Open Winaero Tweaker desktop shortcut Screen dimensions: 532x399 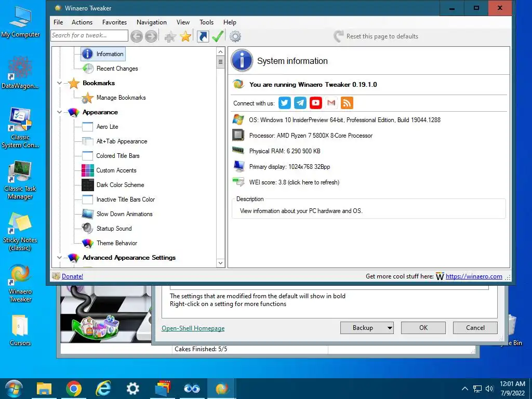point(20,284)
